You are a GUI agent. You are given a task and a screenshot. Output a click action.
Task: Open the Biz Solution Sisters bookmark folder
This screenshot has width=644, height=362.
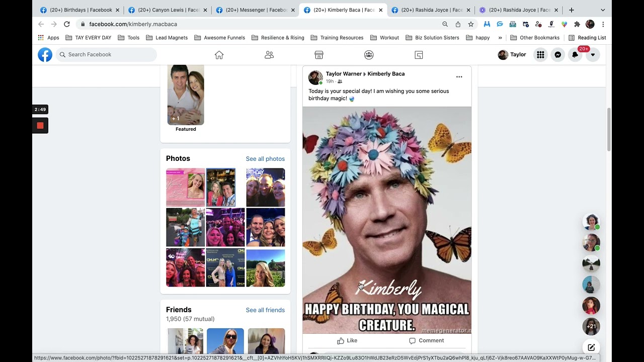[432, 38]
